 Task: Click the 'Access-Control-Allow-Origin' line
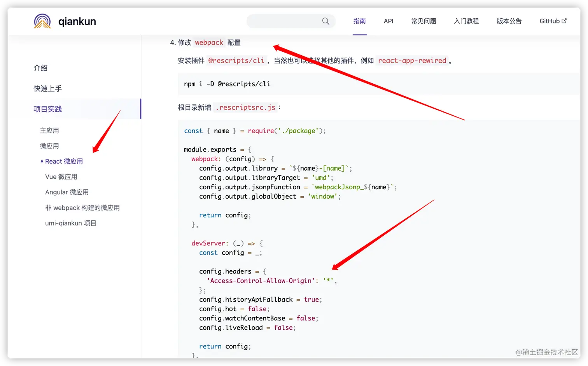tap(272, 281)
